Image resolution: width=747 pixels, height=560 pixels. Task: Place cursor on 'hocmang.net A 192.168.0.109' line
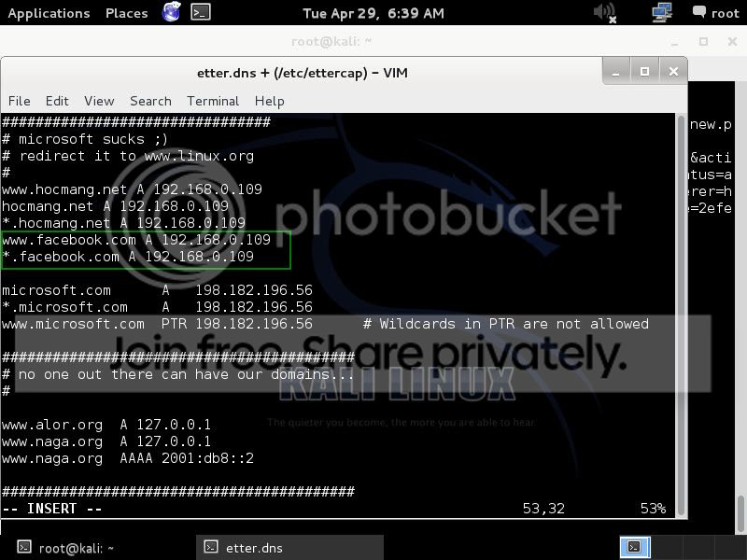pos(115,206)
